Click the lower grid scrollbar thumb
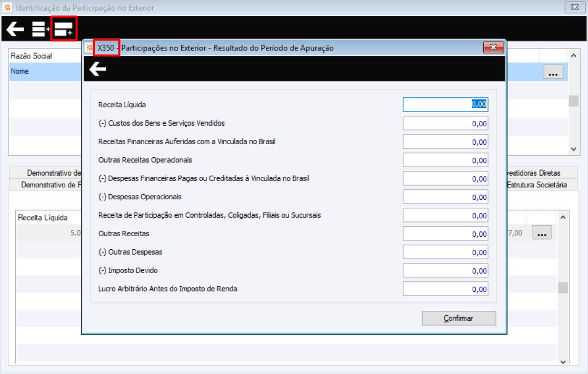 [x=563, y=287]
